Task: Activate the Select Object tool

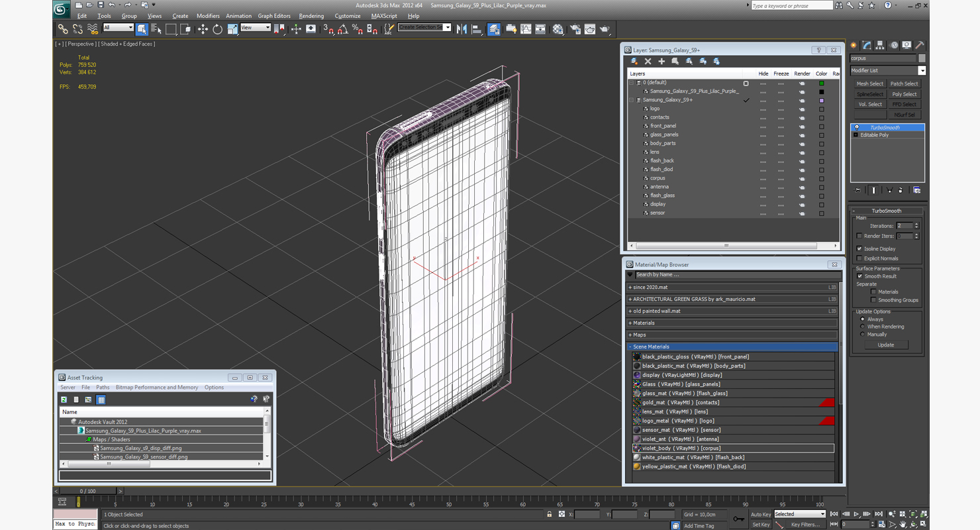Action: [x=142, y=29]
